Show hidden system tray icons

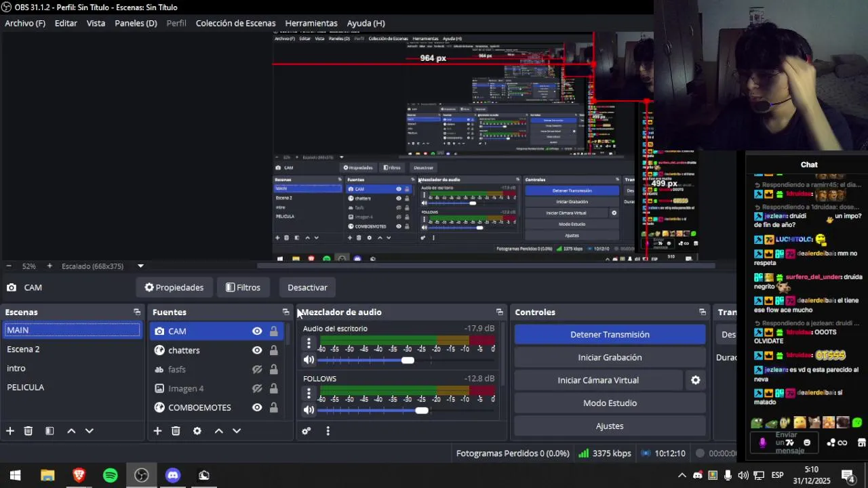[682, 475]
